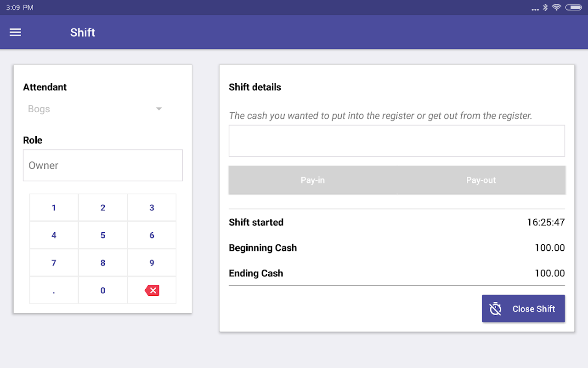Tap the three-dots status bar icon

click(535, 9)
